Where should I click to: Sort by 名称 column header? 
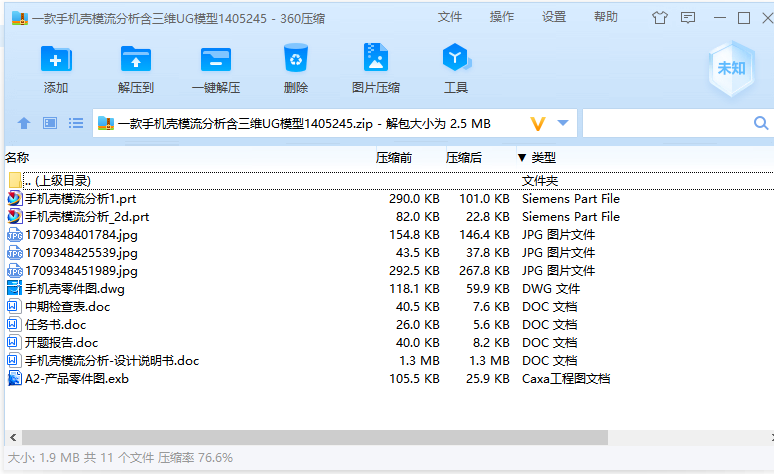pyautogui.click(x=17, y=158)
